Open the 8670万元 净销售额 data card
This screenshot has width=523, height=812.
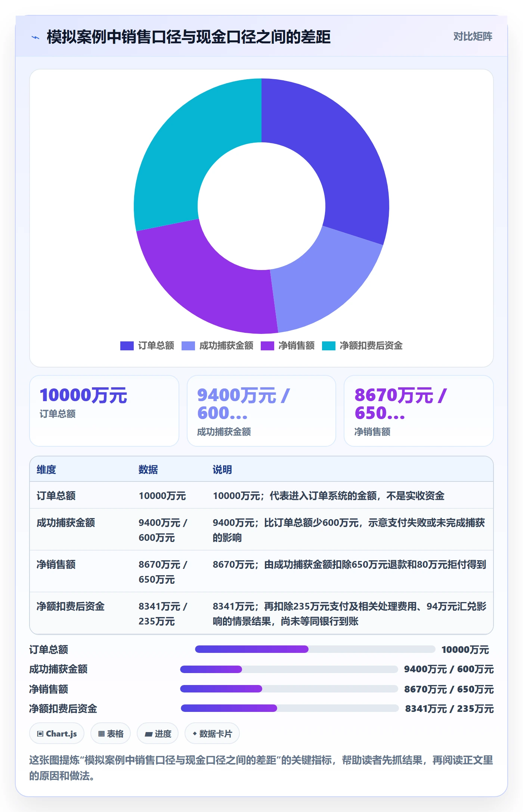(x=419, y=411)
